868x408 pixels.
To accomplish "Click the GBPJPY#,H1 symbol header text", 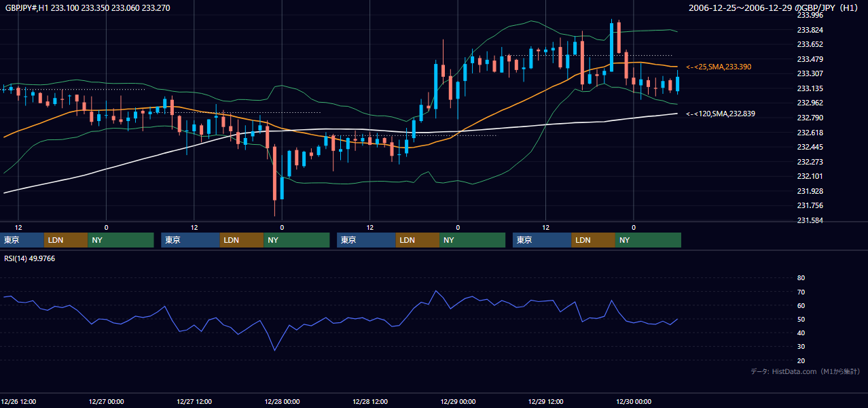I will point(88,8).
